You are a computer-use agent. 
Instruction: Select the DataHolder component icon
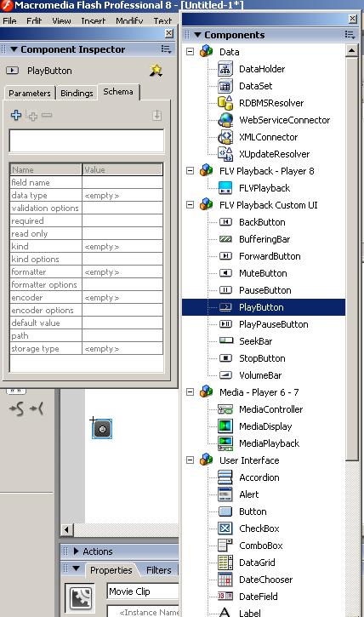click(225, 69)
